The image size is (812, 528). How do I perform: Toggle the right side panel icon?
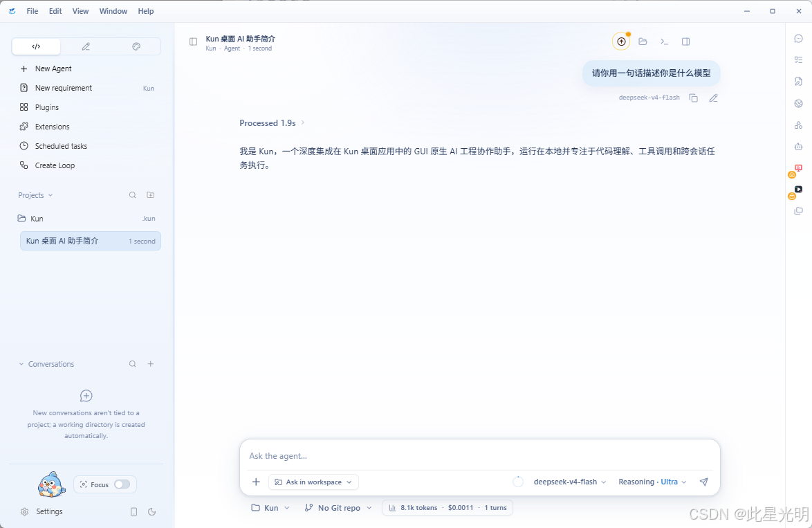tap(685, 42)
